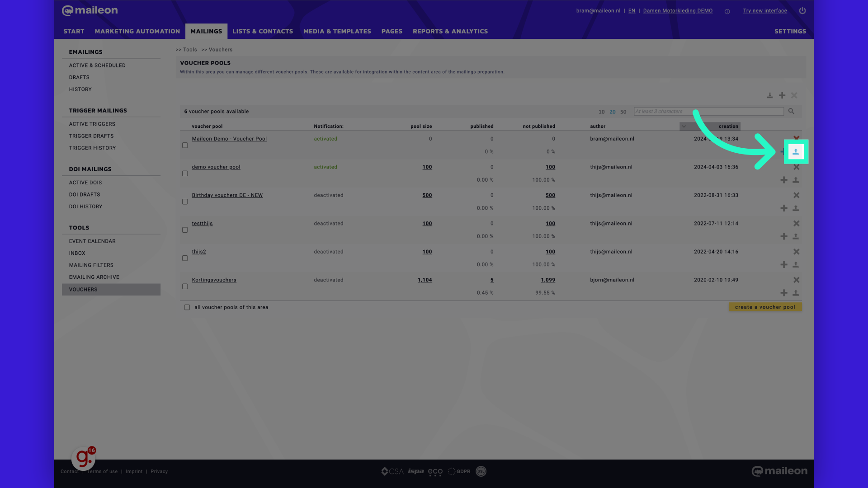Click the create a voucher pool button
Screen dimensions: 868x488
tap(765, 307)
